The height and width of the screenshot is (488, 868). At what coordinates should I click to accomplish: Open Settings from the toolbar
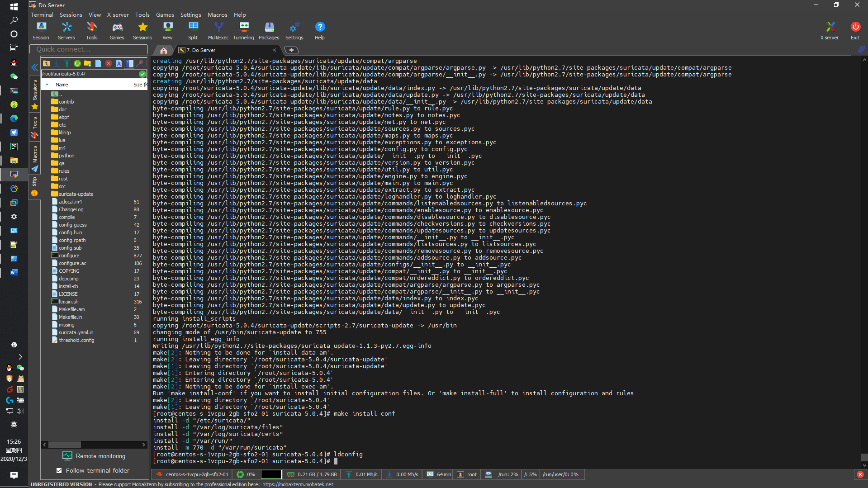pos(294,31)
